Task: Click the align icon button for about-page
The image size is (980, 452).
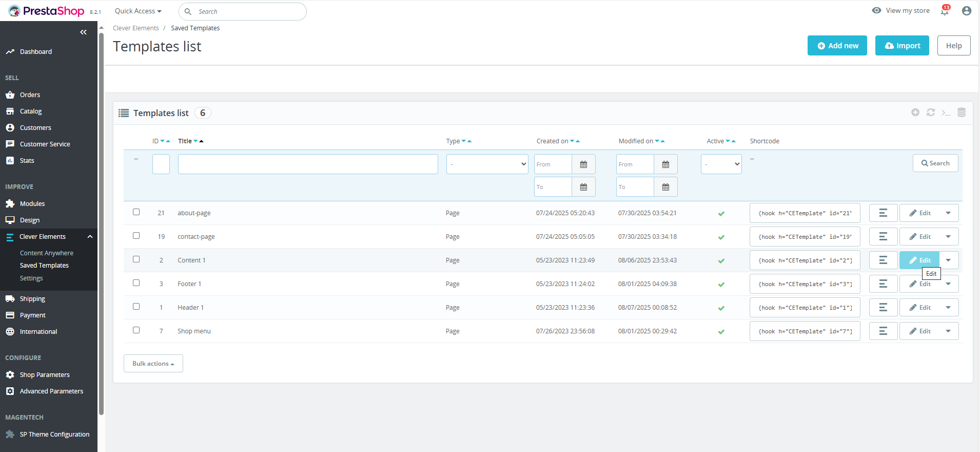Action: [x=883, y=213]
